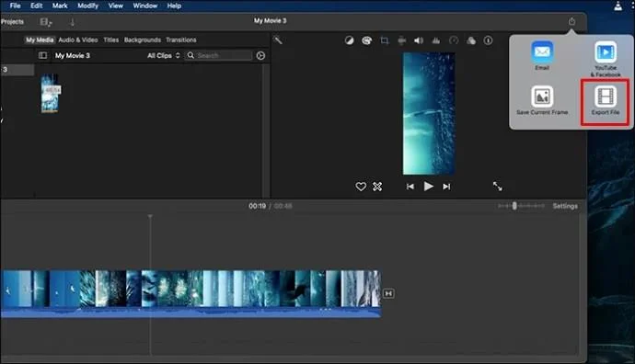Open the All Clips dropdown
Screen dimensions: 635x364
point(163,55)
